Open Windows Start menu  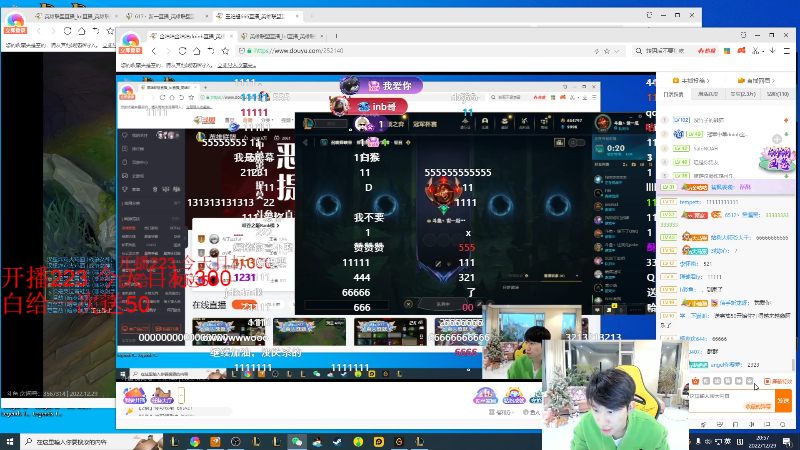tap(10, 441)
